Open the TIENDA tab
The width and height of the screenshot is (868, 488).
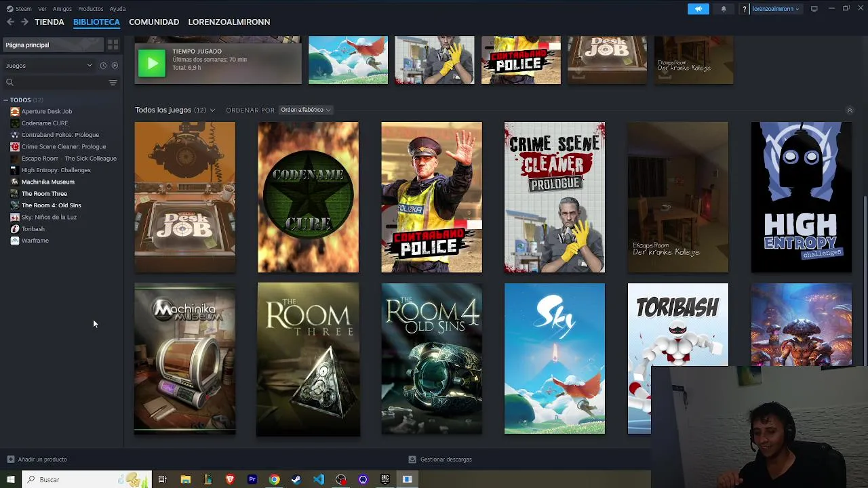click(x=50, y=22)
